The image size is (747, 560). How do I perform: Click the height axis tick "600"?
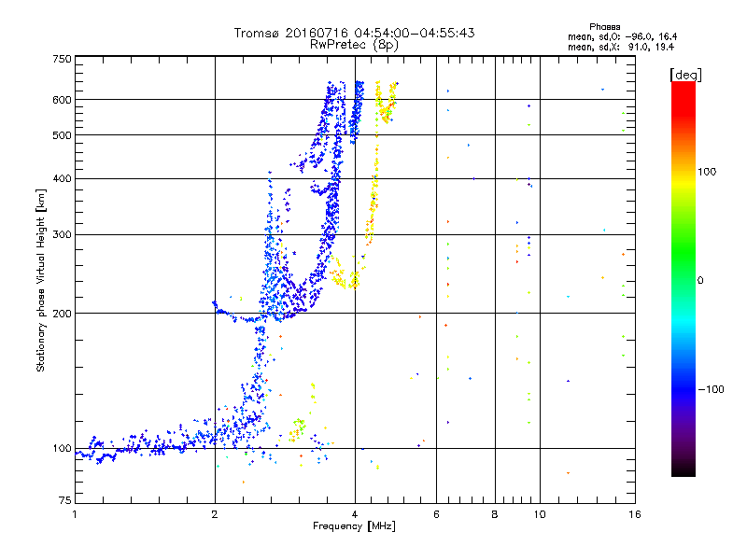pyautogui.click(x=63, y=100)
